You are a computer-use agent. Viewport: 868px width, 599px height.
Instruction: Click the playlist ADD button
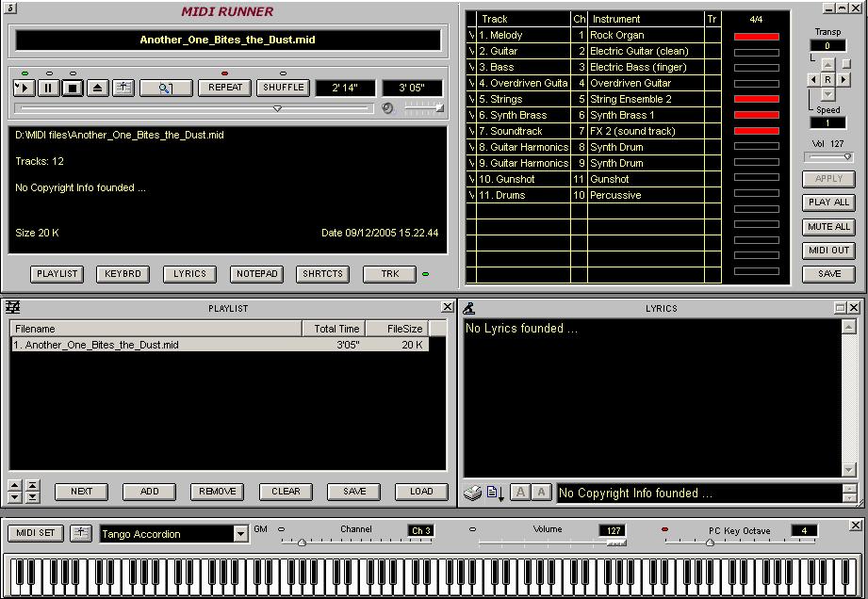[x=150, y=492]
